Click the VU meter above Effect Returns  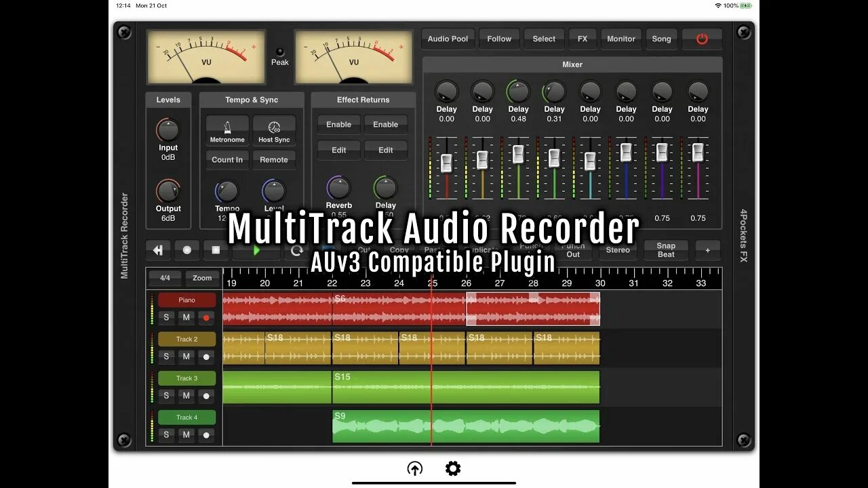[353, 57]
